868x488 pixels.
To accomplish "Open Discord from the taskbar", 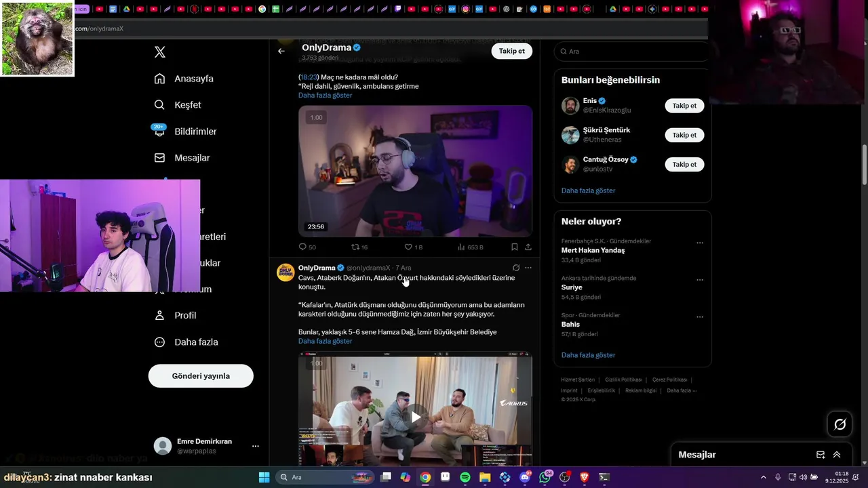I will (525, 477).
